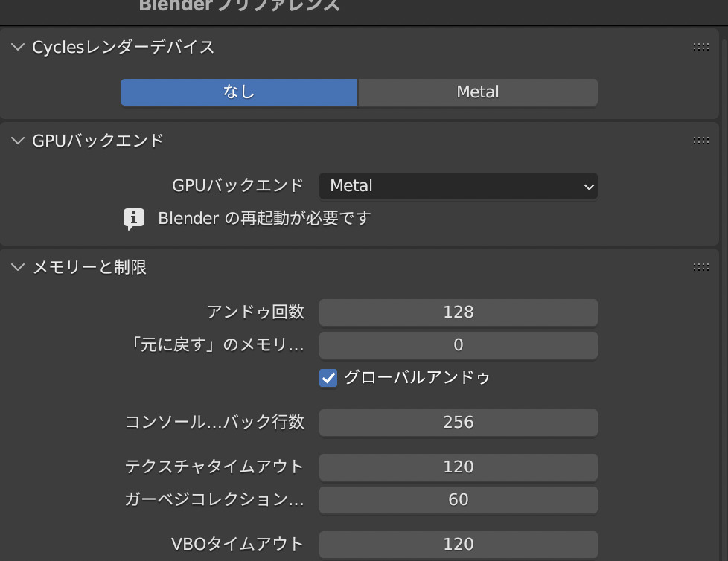Viewport: 728px width, 561px height.
Task: Click the VBOタイムアウト label
Action: [x=237, y=544]
